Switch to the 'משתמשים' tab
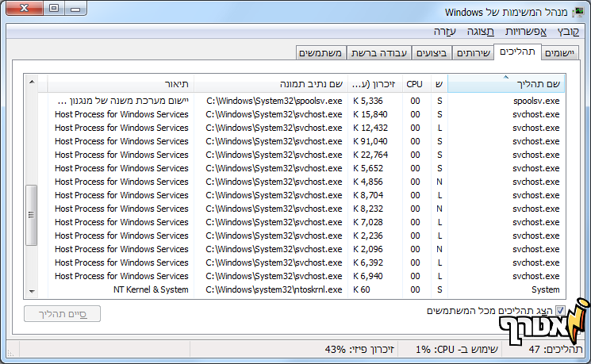Viewport: 591px width, 364px height. (321, 53)
